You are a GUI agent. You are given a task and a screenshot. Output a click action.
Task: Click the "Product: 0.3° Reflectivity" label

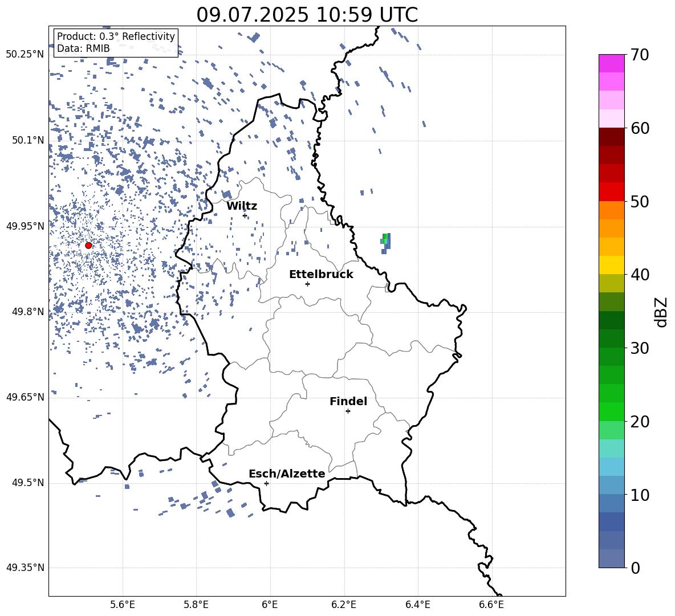pyautogui.click(x=116, y=36)
